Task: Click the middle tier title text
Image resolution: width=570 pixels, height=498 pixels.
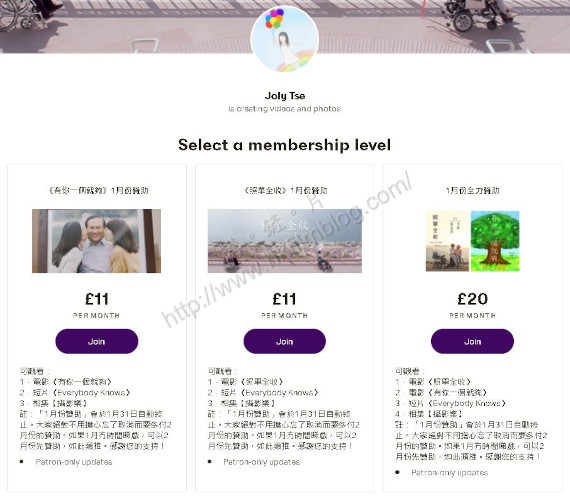Action: pos(285,190)
